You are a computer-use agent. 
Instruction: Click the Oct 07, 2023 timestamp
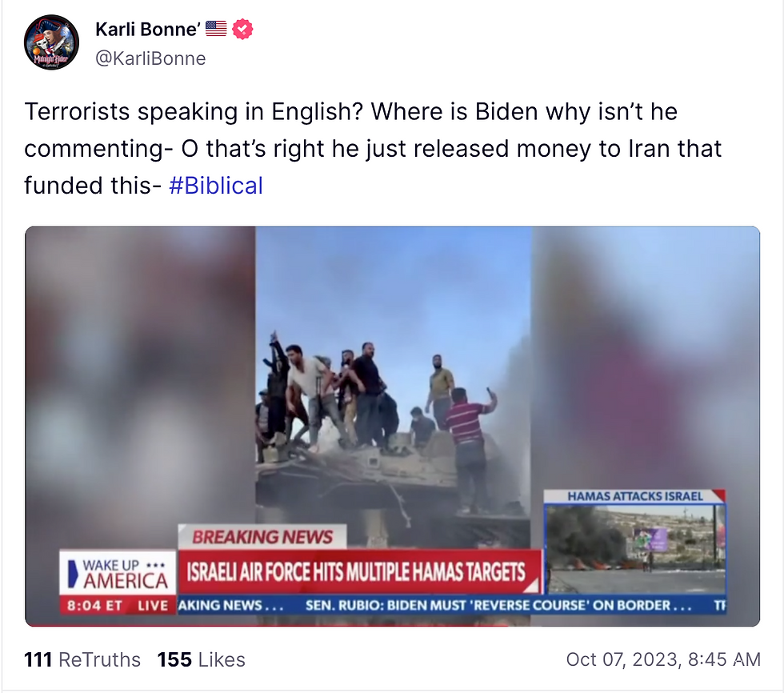click(x=663, y=659)
